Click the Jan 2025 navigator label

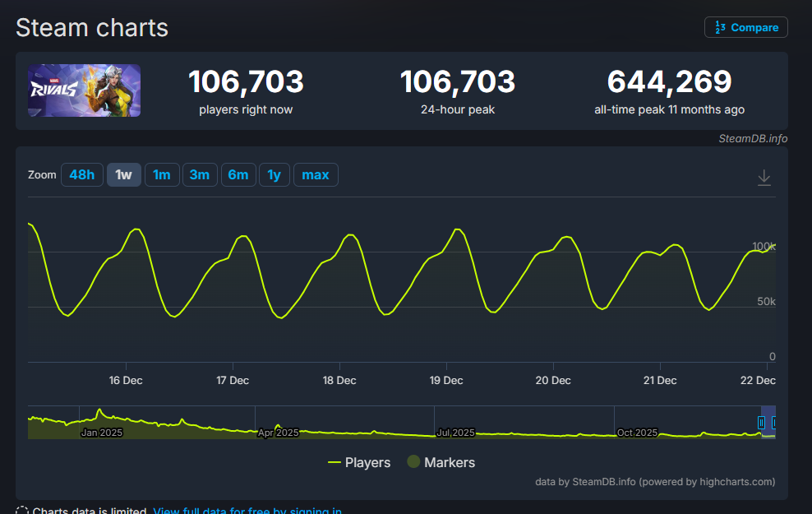point(102,432)
